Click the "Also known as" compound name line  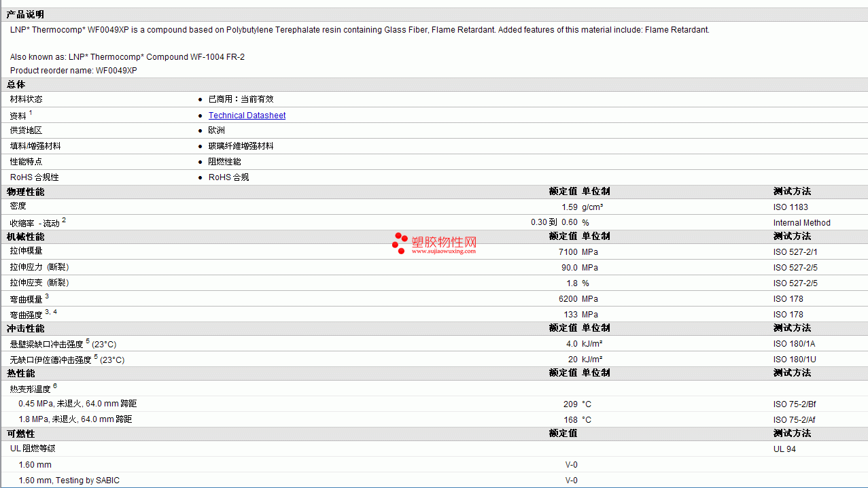(x=127, y=57)
